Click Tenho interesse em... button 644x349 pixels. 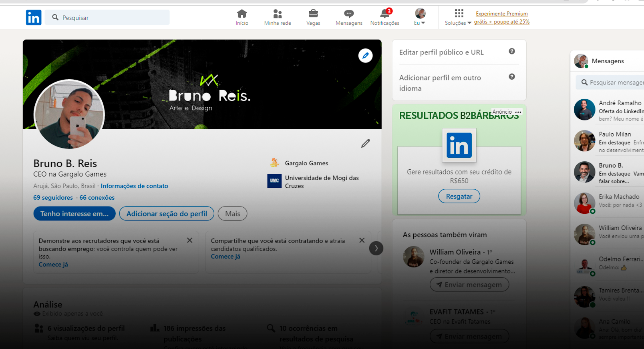click(74, 214)
